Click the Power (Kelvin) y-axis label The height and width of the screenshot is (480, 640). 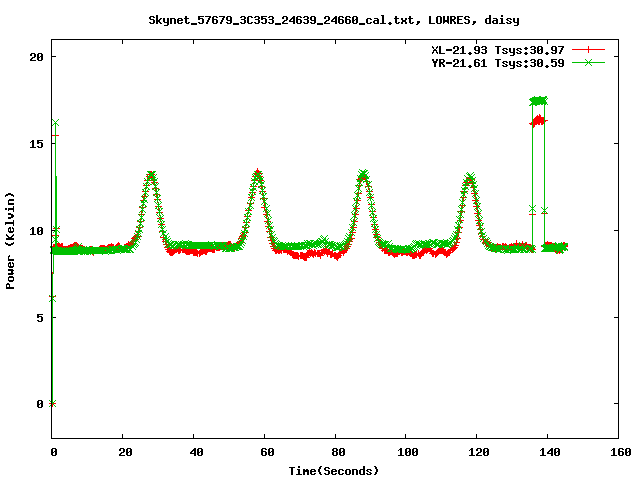click(x=10, y=241)
